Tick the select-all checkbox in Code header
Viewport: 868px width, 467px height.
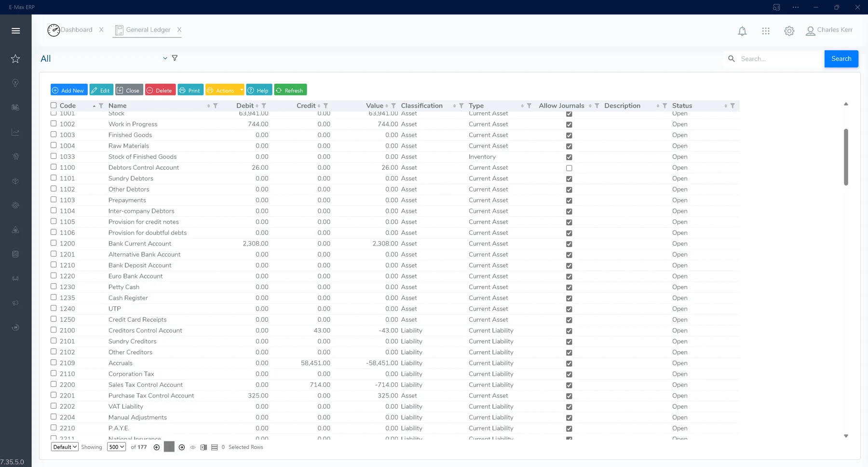tap(54, 105)
